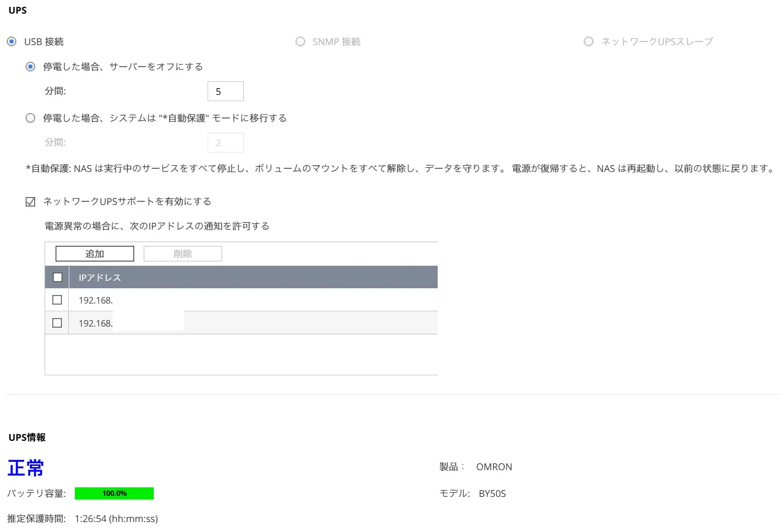The width and height of the screenshot is (781, 532).
Task: Click the green battery capacity bar
Action: pos(114,493)
